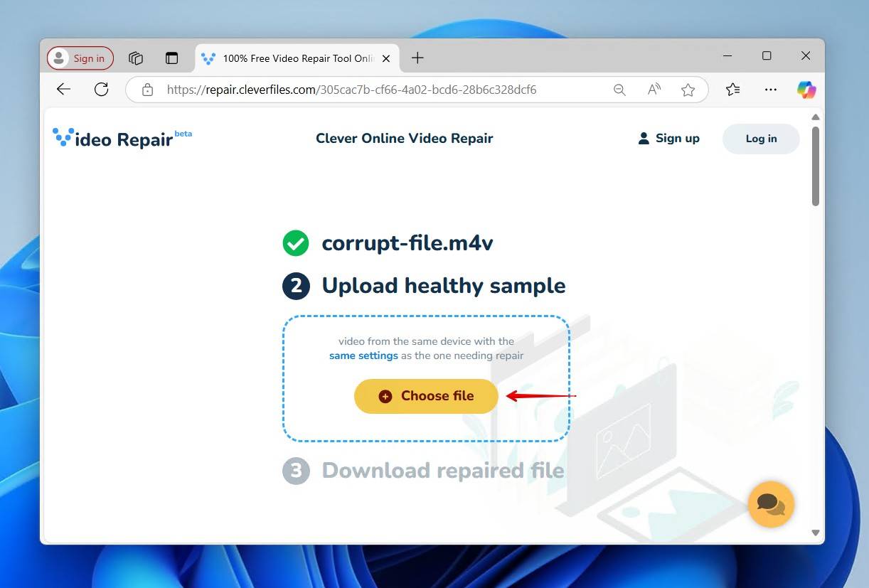Click the green checkmark next to corrupt-file.m4v
This screenshot has height=588, width=869.
[296, 243]
